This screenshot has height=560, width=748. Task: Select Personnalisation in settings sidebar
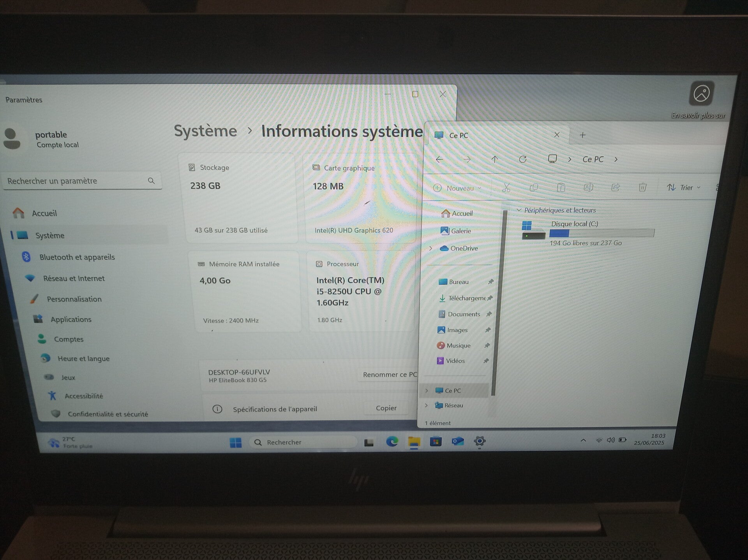pyautogui.click(x=74, y=299)
